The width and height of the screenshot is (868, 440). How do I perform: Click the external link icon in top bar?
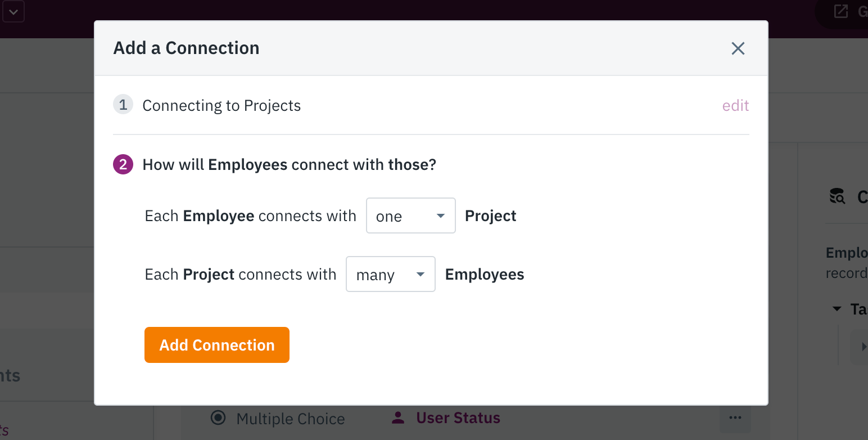click(840, 11)
